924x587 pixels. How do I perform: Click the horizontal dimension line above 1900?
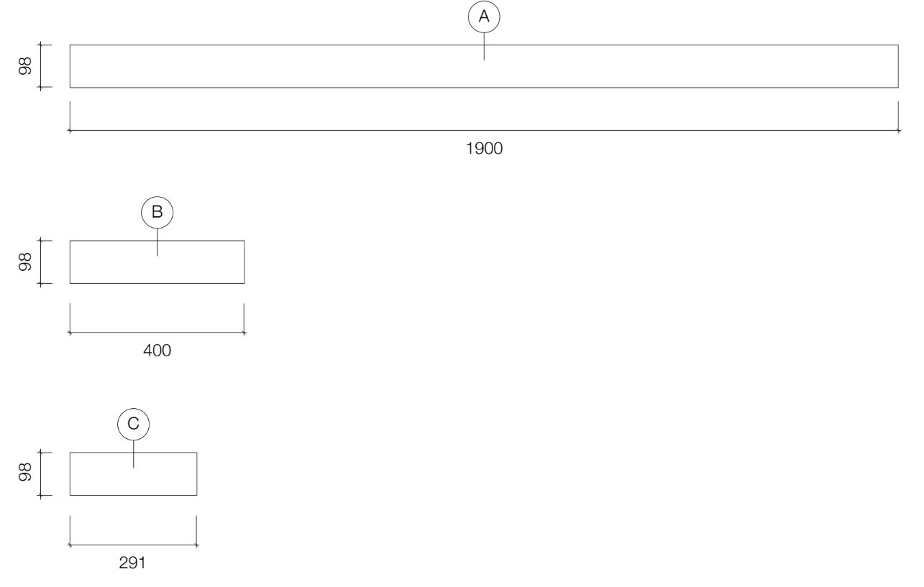click(484, 131)
